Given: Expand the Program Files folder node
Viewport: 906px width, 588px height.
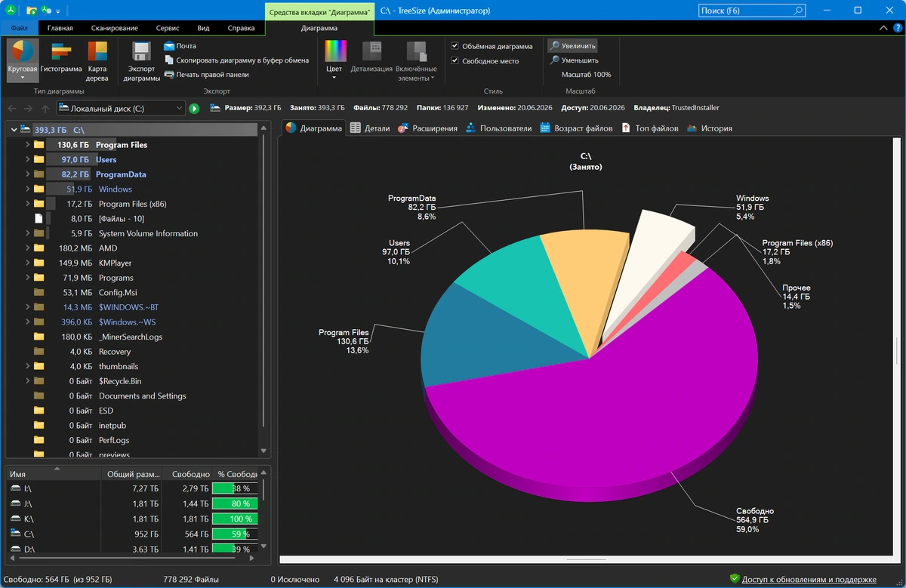Looking at the screenshot, I should coord(27,145).
